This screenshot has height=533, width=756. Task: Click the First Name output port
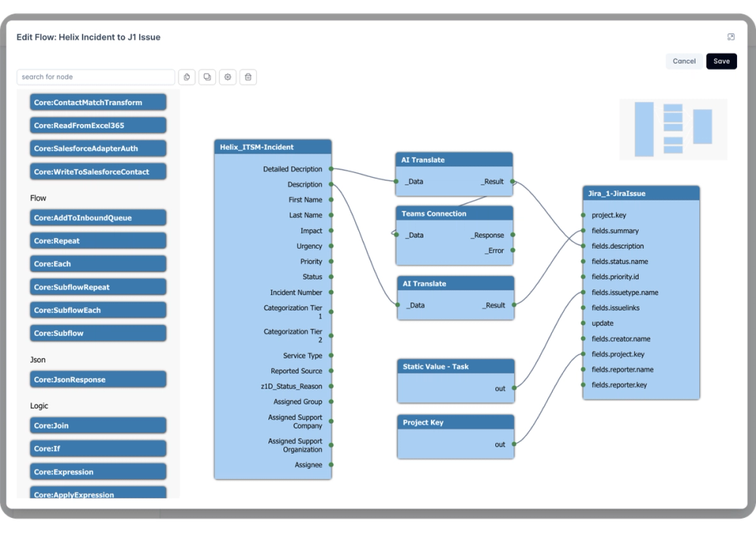[x=331, y=200]
